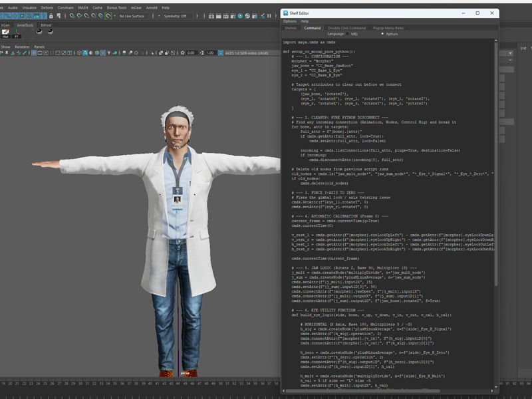Screen dimensions: 532x399
Task: Select the MEL language radio button
Action: click(x=347, y=34)
